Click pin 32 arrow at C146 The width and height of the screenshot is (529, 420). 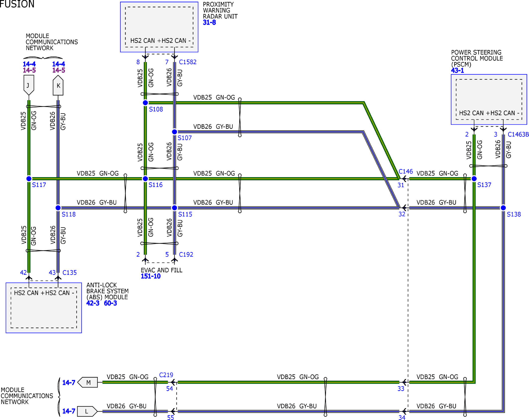tap(404, 207)
